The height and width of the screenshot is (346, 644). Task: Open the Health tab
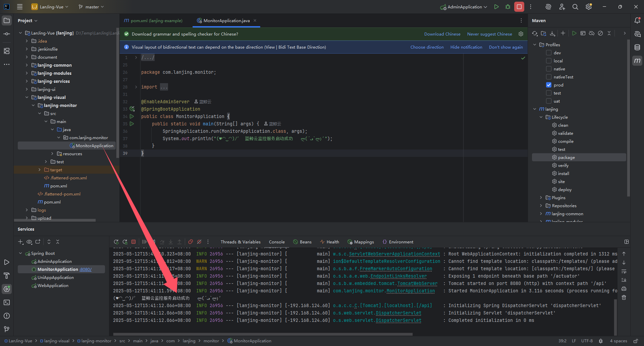click(x=329, y=242)
